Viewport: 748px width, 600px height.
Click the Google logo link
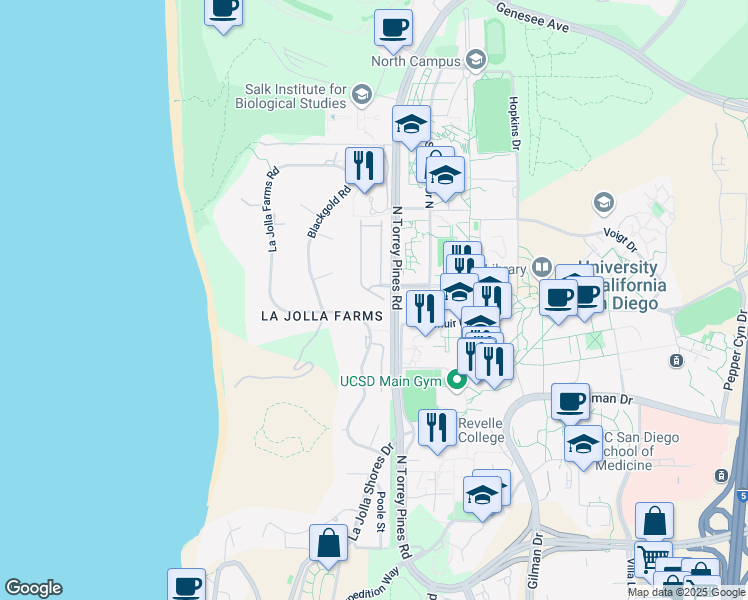(33, 588)
